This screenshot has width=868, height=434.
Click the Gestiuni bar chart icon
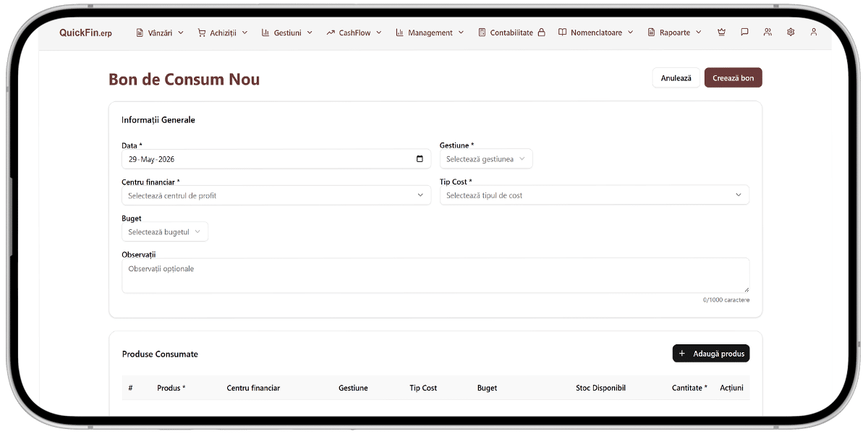265,33
